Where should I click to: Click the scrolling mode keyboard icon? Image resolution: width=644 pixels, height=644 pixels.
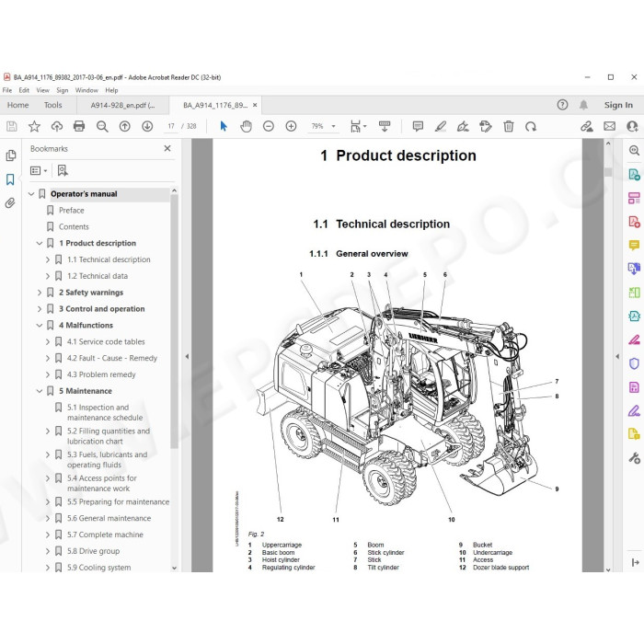(x=385, y=126)
